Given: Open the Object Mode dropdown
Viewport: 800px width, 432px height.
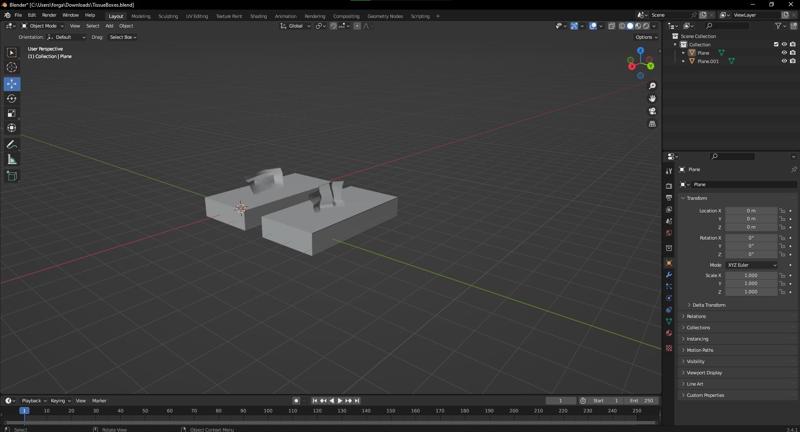Looking at the screenshot, I should pos(42,26).
